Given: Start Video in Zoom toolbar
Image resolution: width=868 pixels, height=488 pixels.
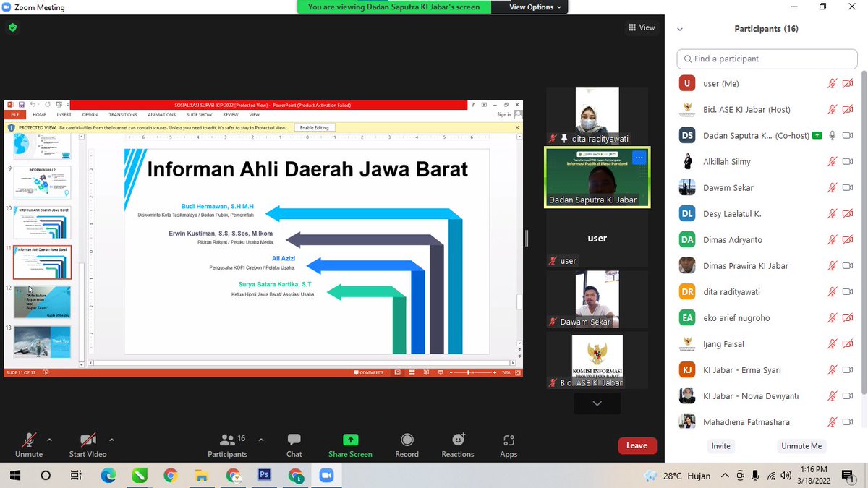Looking at the screenshot, I should (88, 445).
